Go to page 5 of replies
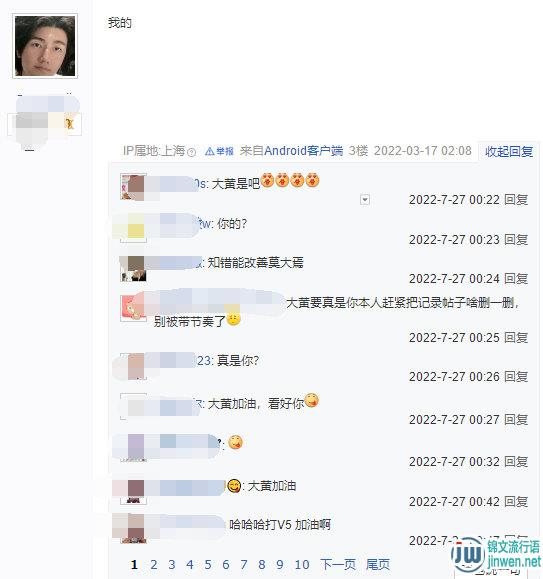Image resolution: width=543 pixels, height=579 pixels. point(208,564)
